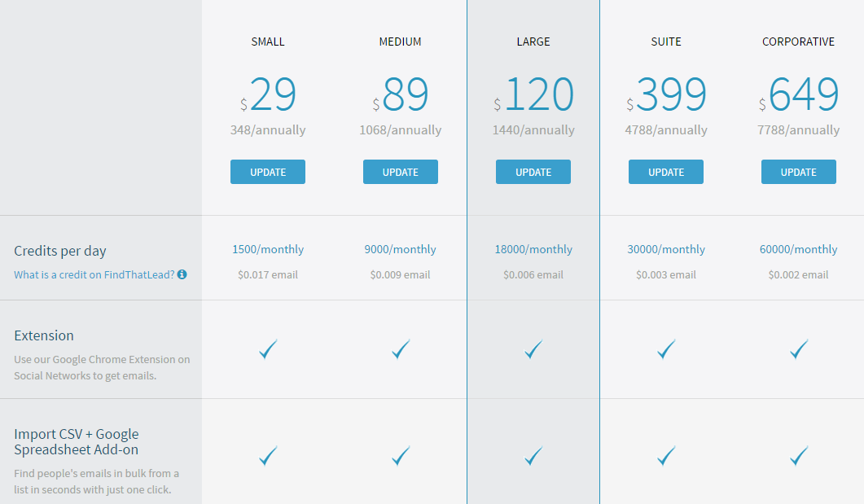Click the 'Extension' row heading
The height and width of the screenshot is (504, 864).
[43, 335]
